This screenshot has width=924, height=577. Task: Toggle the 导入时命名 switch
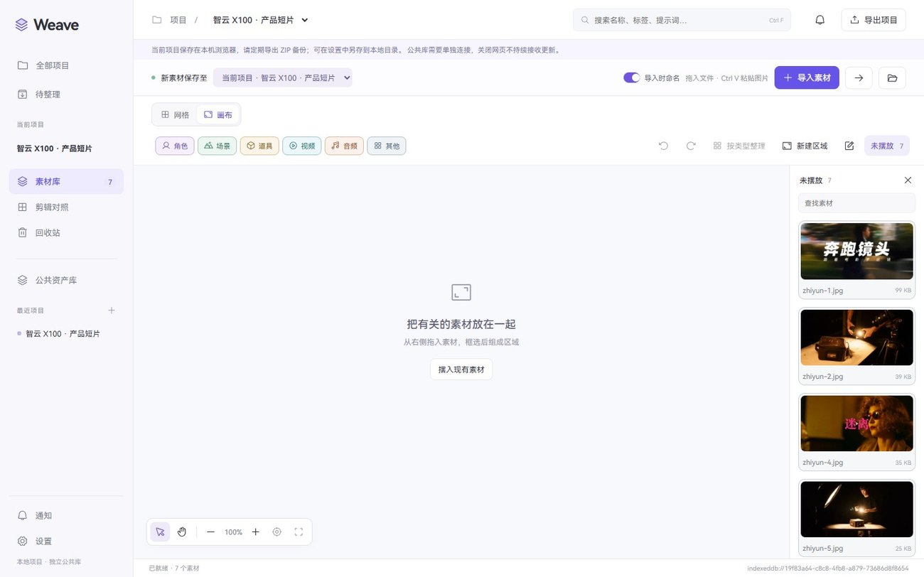tap(631, 77)
